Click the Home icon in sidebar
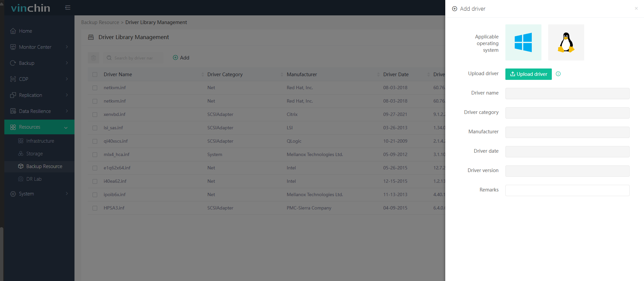The image size is (644, 281). click(13, 31)
